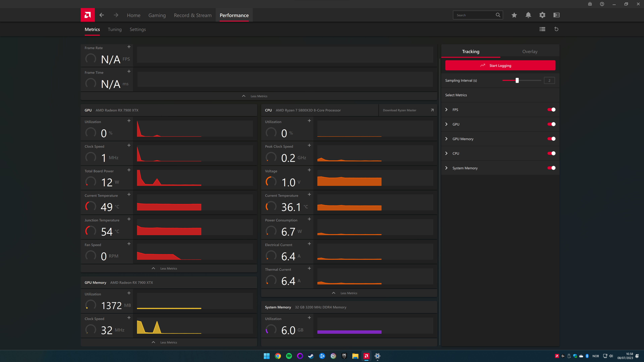Collapse Less Metrics under Frame Time
The height and width of the screenshot is (362, 644).
pyautogui.click(x=259, y=96)
